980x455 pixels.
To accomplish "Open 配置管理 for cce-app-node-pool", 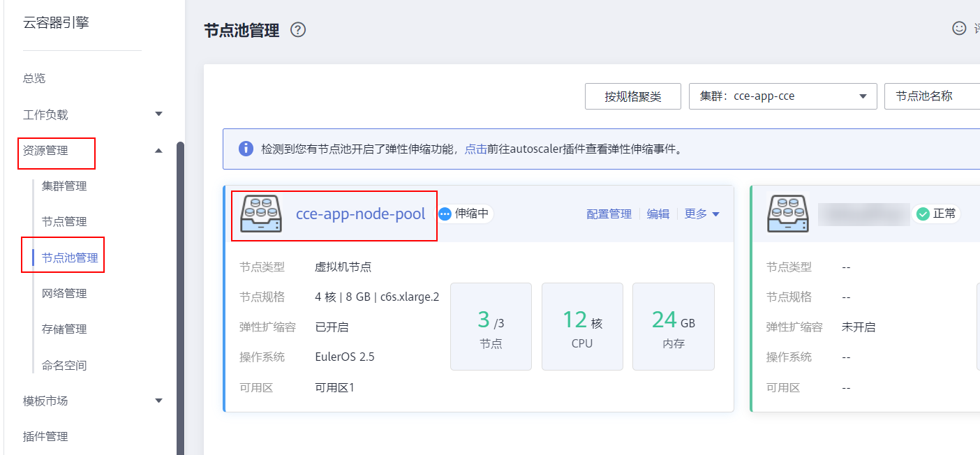I will click(608, 214).
